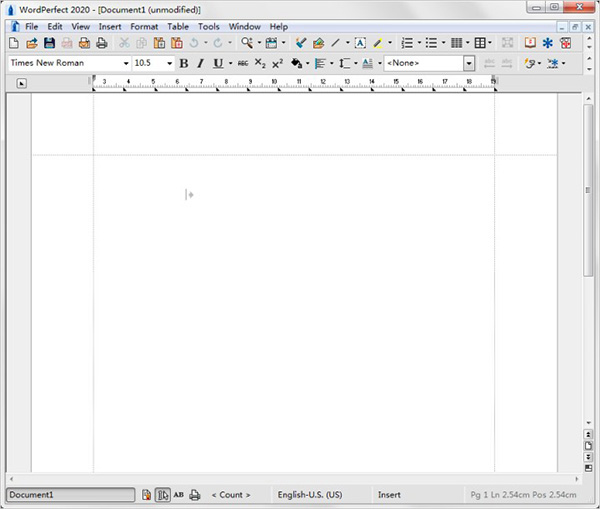Open the Insert menu
Image resolution: width=600 pixels, height=509 pixels.
click(110, 27)
